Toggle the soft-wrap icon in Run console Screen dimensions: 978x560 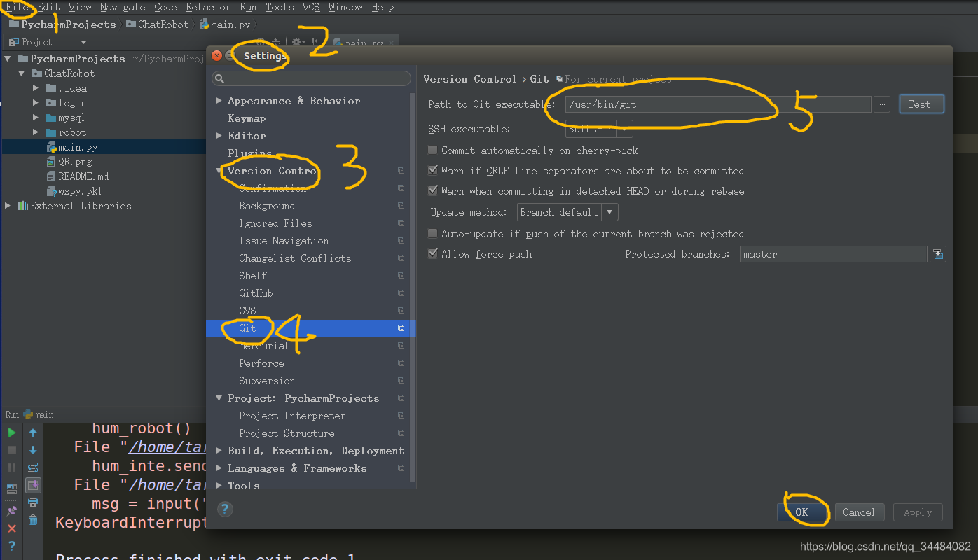(33, 468)
